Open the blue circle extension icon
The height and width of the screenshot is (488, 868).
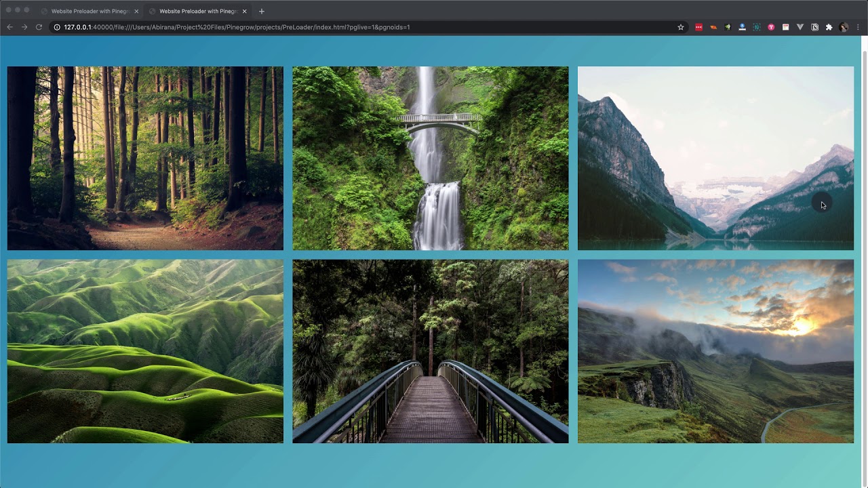pos(742,27)
